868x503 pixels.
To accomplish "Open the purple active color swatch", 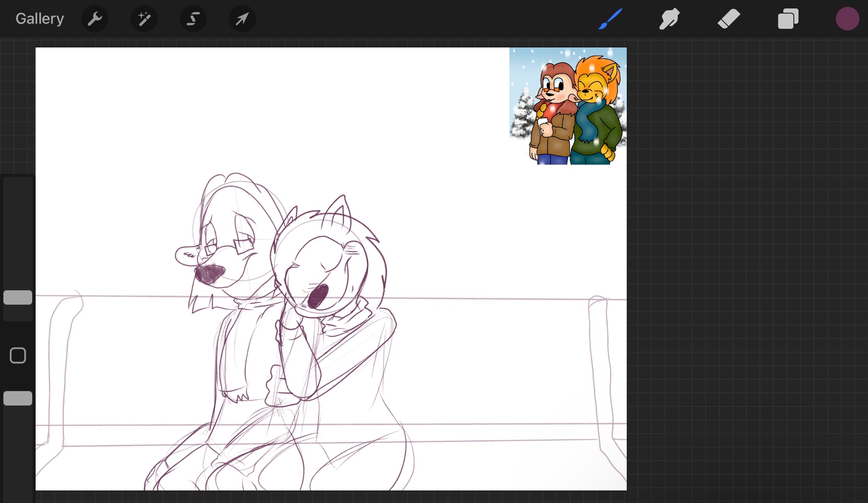I will [847, 19].
